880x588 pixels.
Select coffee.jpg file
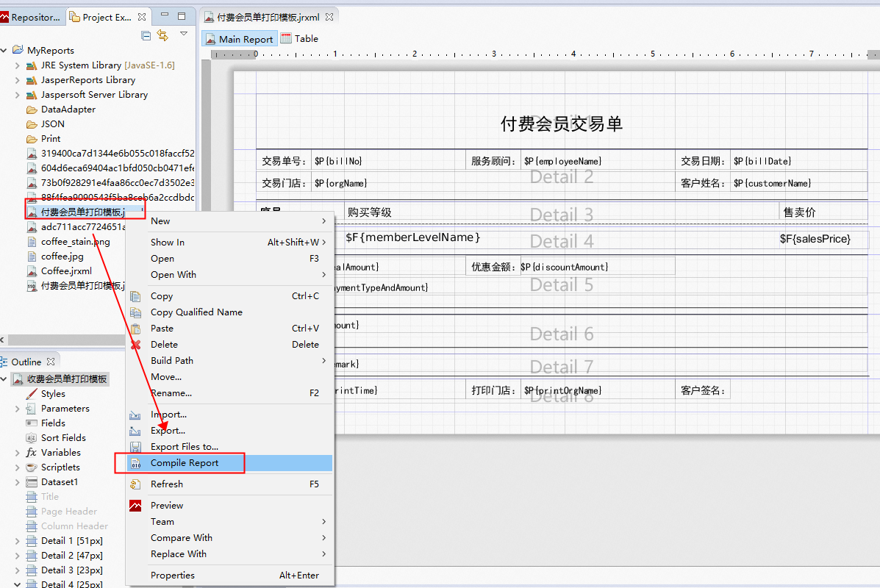click(56, 256)
